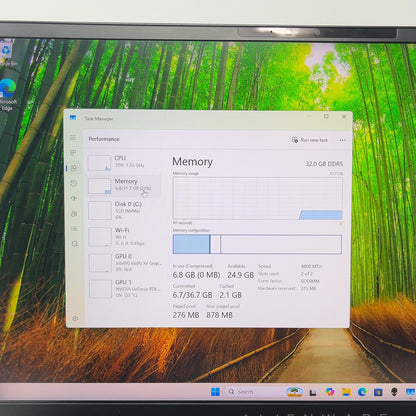Screen dimensions: 416x416
Task: Click the Memory composition bar
Action: pyautogui.click(x=257, y=244)
